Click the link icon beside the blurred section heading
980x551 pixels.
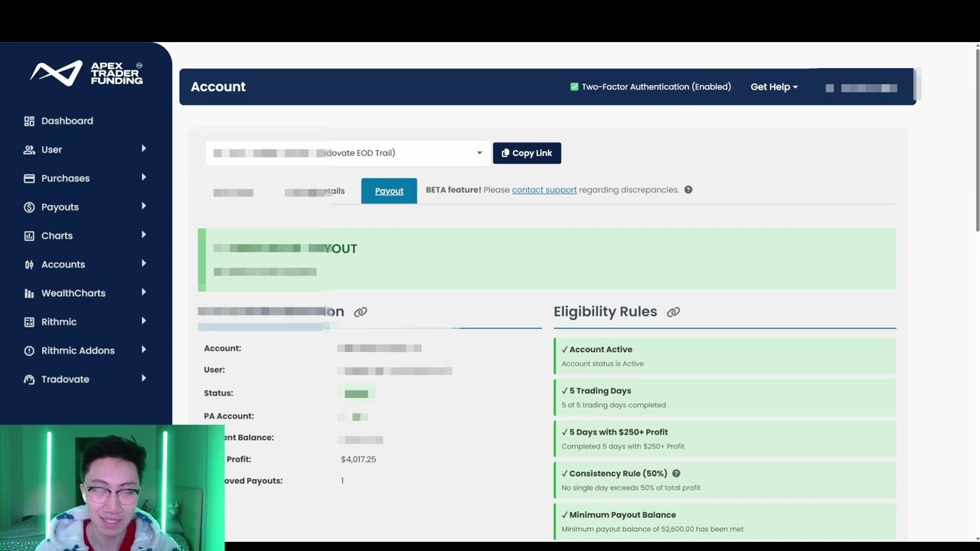(x=361, y=312)
